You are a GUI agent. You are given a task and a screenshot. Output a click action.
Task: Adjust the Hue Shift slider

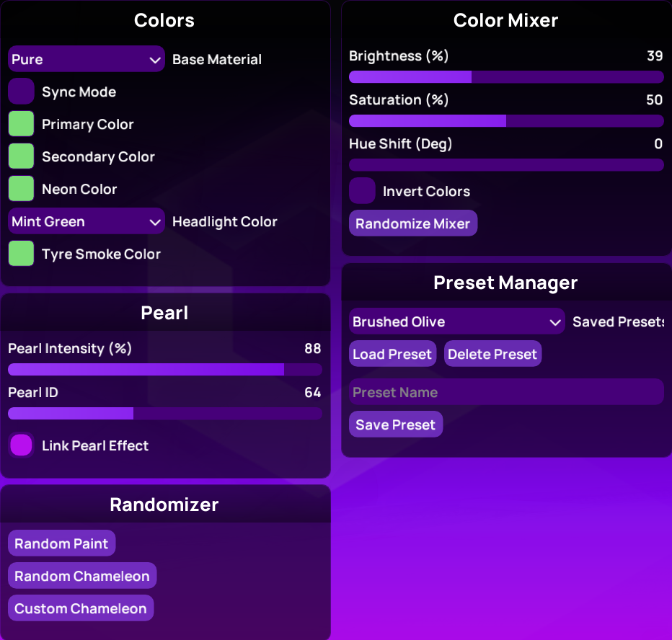coord(506,165)
